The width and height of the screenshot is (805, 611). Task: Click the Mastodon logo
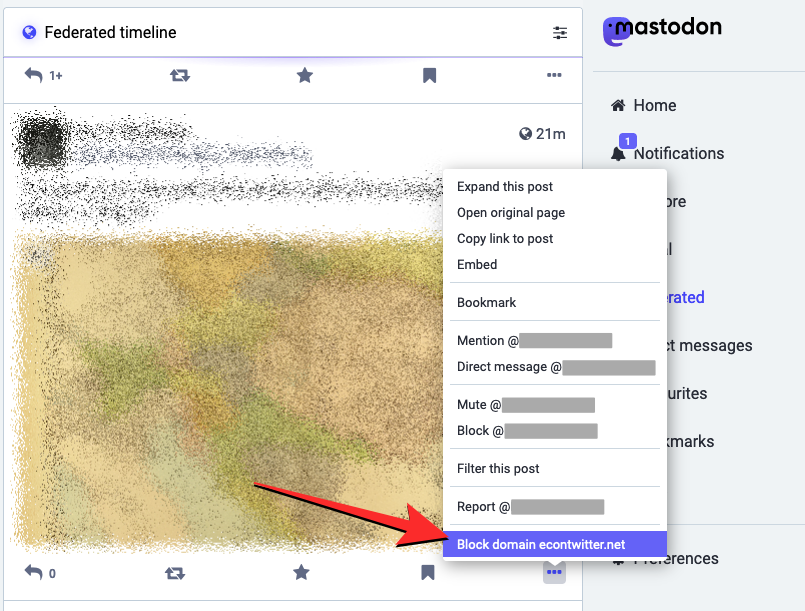pyautogui.click(x=662, y=30)
